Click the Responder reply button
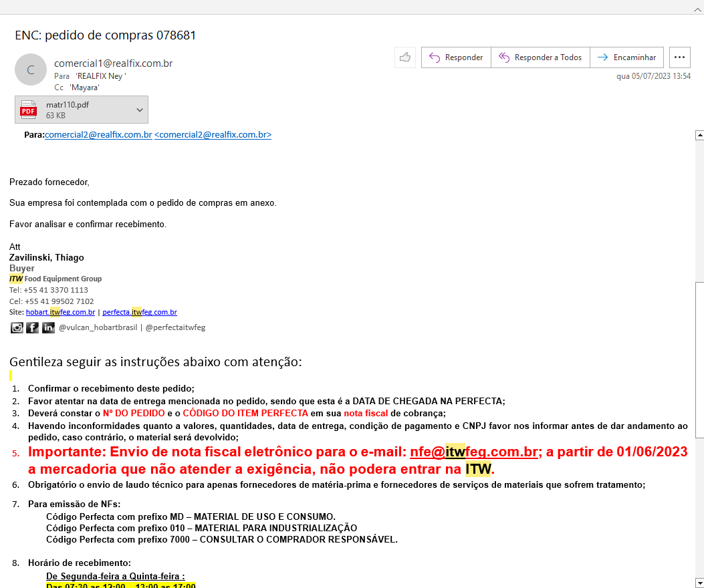Image resolution: width=704 pixels, height=588 pixels. [456, 57]
